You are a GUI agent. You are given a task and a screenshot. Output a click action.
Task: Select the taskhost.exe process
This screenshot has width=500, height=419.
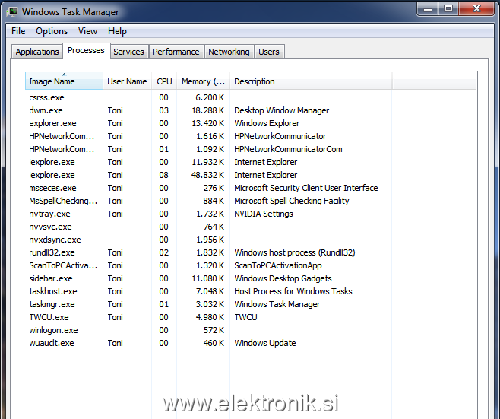point(250,291)
